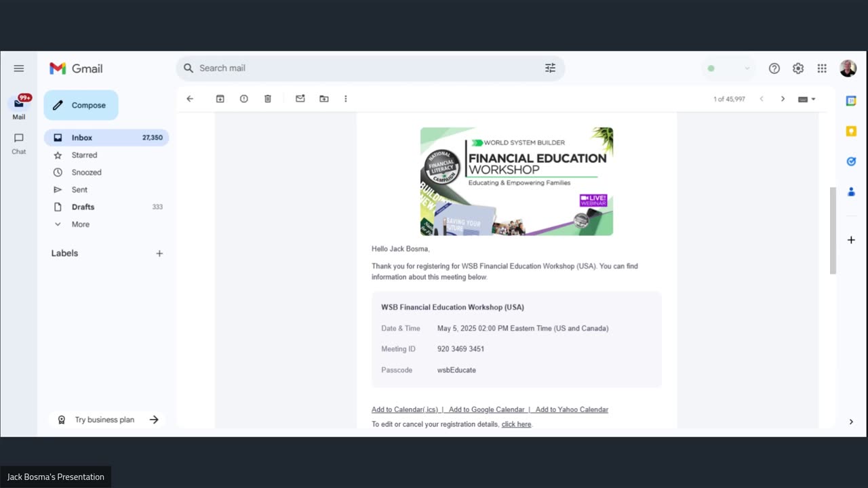Create a new label with plus icon
This screenshot has width=868, height=488.
click(159, 253)
